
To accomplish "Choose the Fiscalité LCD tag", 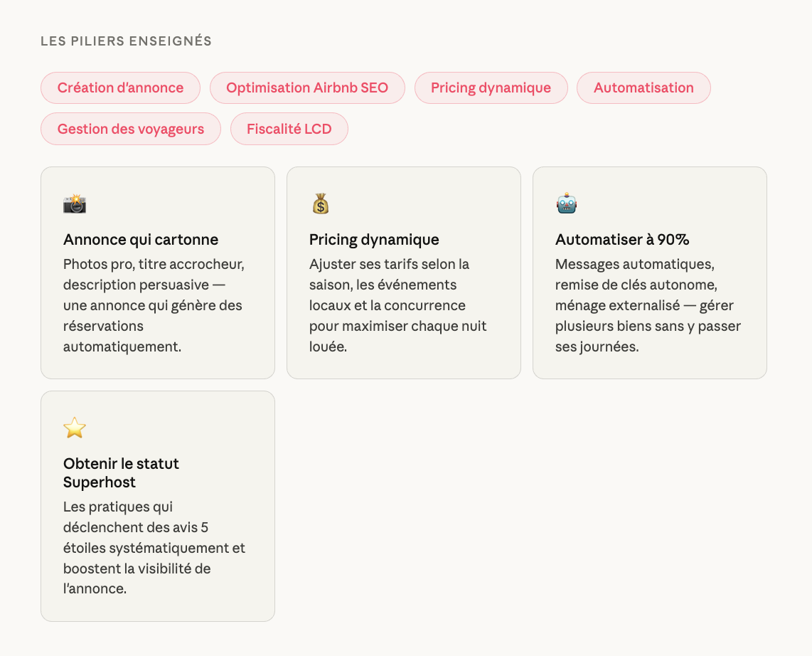I will click(x=289, y=129).
